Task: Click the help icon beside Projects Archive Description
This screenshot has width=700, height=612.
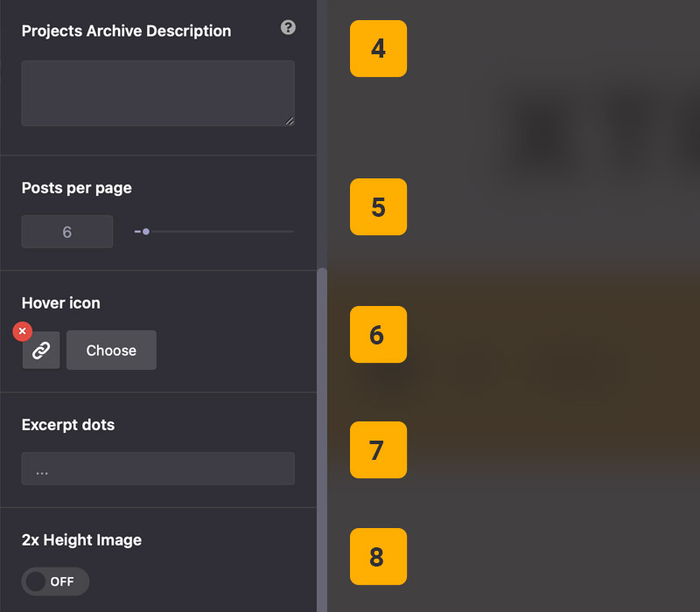Action: [x=288, y=28]
